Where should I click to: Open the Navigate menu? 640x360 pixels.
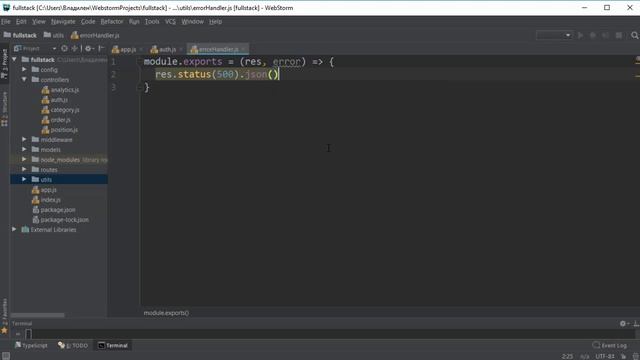63,22
